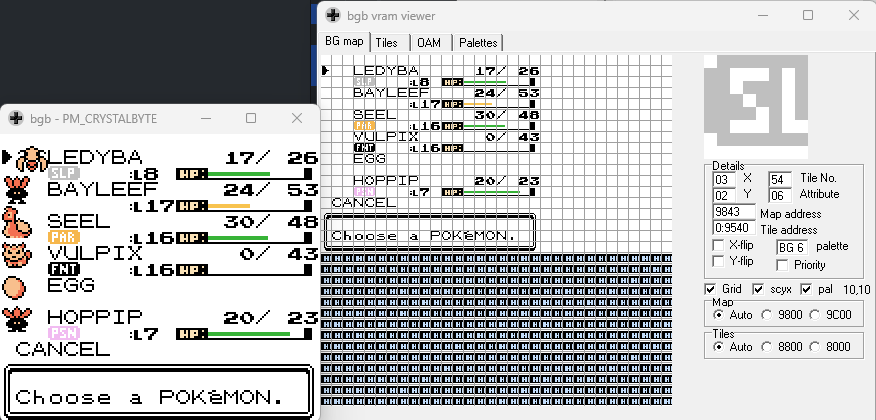This screenshot has height=420, width=876.
Task: Click VULPIX name in BG map
Action: point(385,137)
